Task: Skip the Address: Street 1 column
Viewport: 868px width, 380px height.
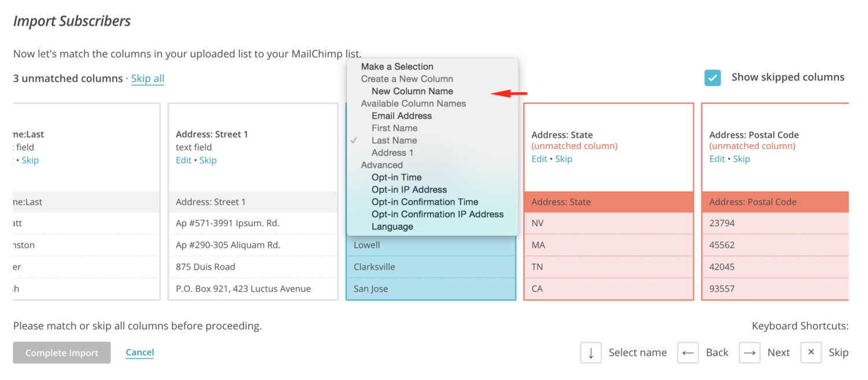Action: 208,160
